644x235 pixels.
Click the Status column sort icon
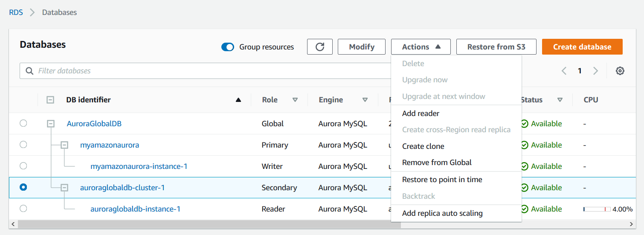(x=560, y=100)
